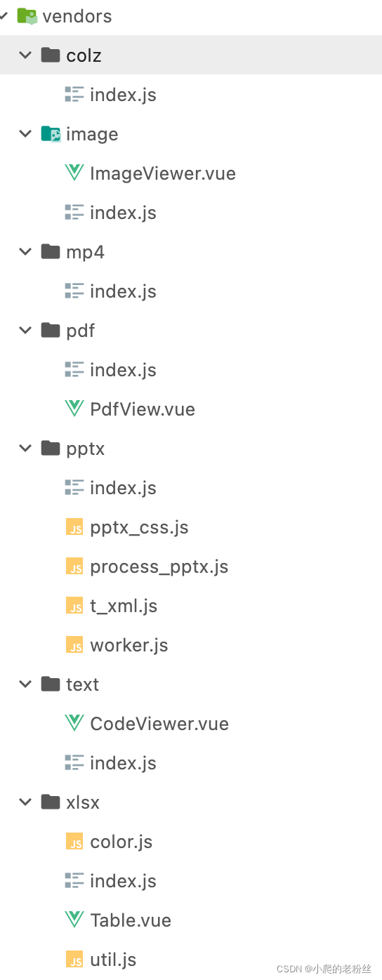This screenshot has width=382, height=980.
Task: Select the t_xml.js file
Action: click(124, 607)
